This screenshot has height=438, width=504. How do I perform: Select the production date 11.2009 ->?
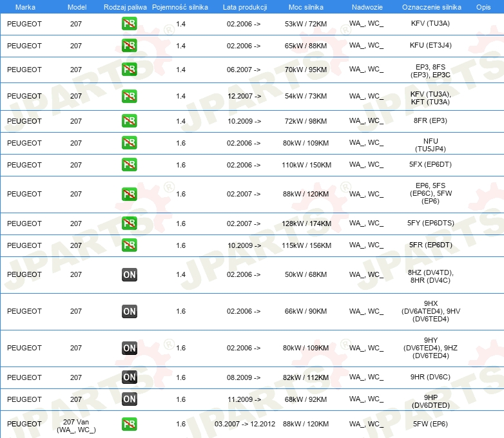click(244, 399)
